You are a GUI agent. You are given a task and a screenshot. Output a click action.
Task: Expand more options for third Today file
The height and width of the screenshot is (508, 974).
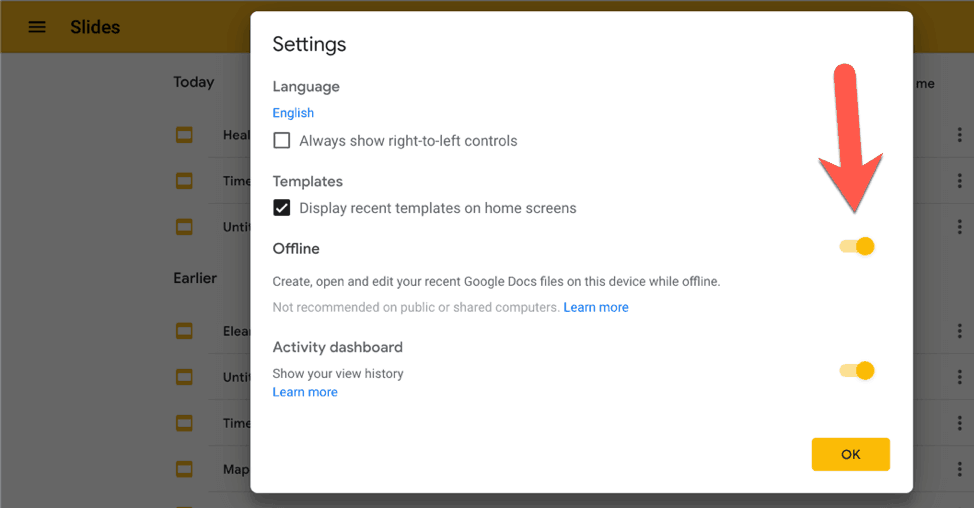pos(958,227)
